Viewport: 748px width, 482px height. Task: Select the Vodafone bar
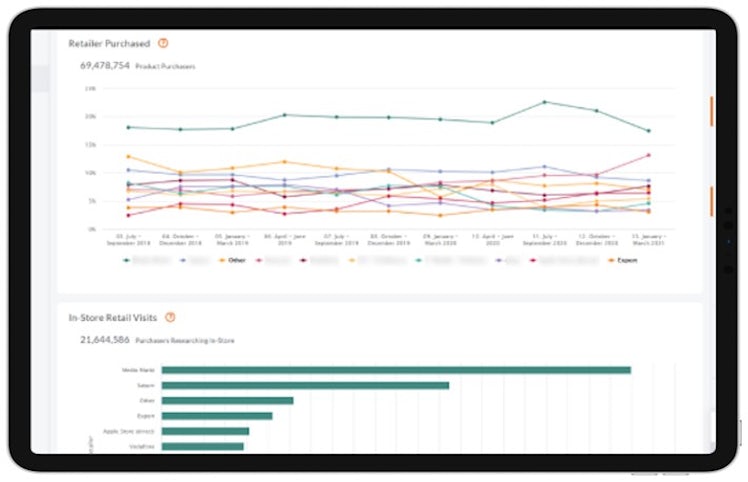pos(202,446)
